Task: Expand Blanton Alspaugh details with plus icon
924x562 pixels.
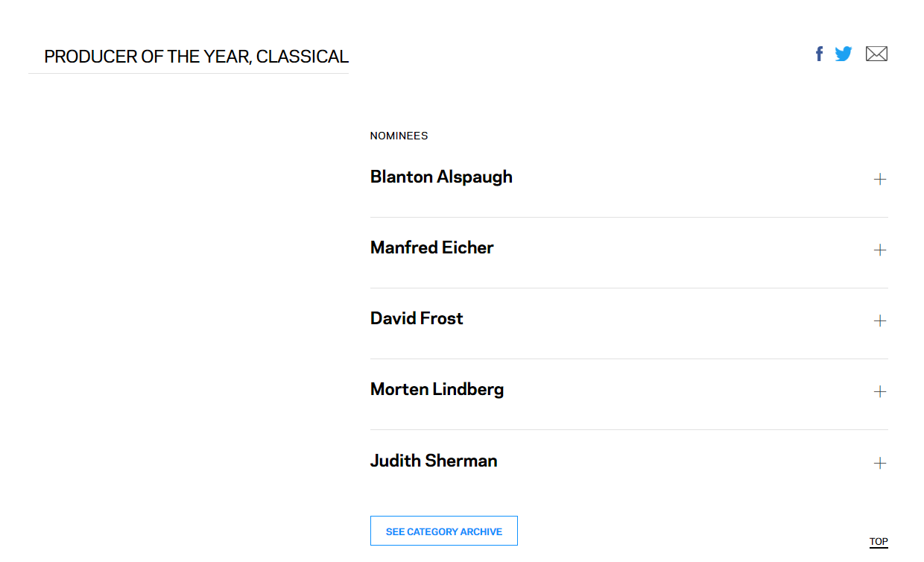Action: (880, 179)
